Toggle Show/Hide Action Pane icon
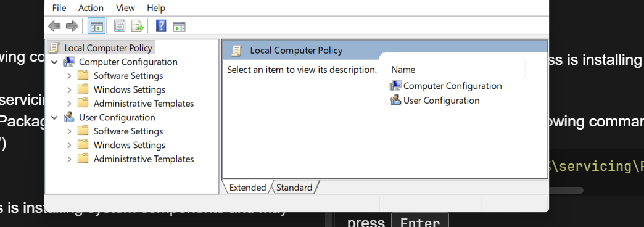This screenshot has height=227, width=644. (x=179, y=27)
